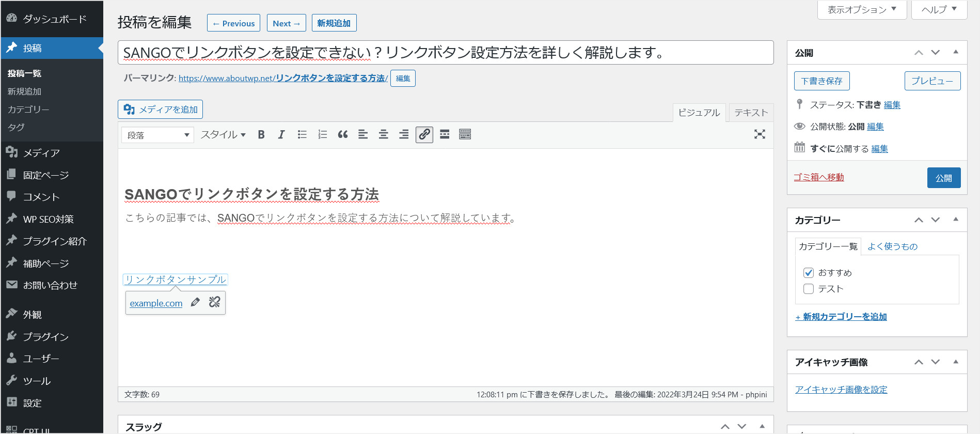Check the テスト category checkbox
Viewport: 980px width, 434px height.
click(809, 289)
